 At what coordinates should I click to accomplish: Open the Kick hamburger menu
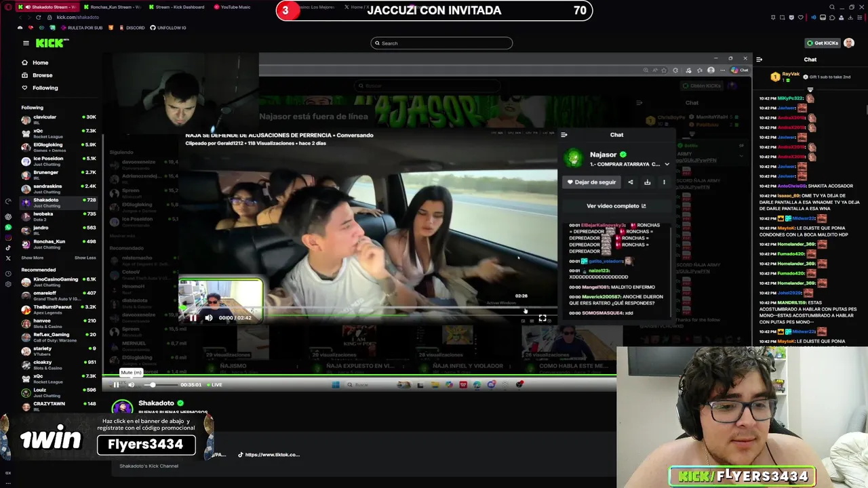pyautogui.click(x=26, y=43)
